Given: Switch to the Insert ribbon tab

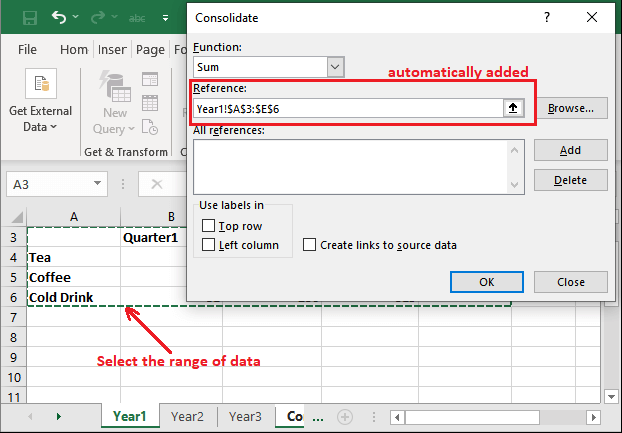Looking at the screenshot, I should pos(112,50).
